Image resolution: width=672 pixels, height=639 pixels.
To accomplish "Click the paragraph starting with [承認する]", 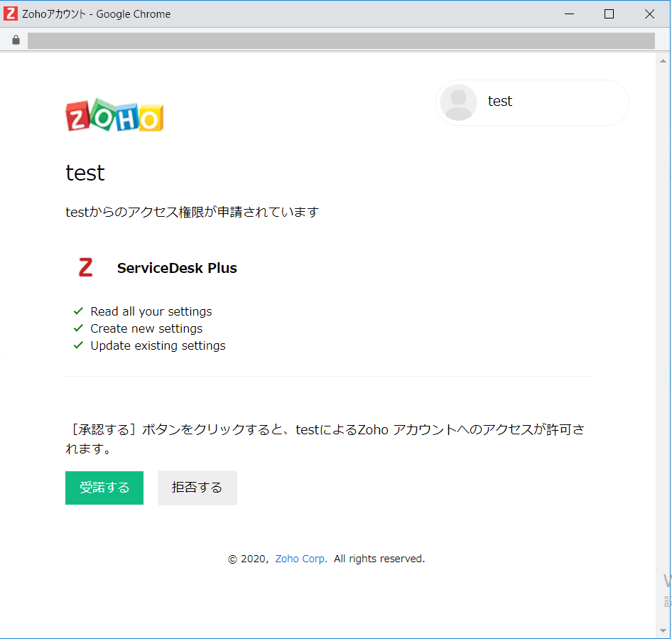I will (x=325, y=439).
